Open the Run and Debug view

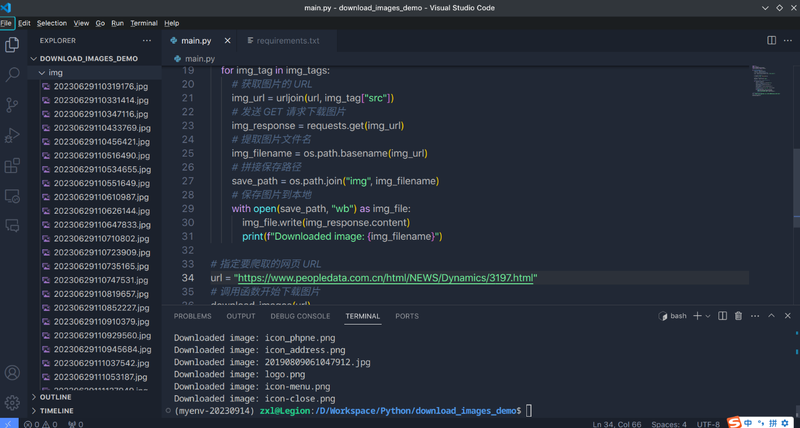point(13,135)
